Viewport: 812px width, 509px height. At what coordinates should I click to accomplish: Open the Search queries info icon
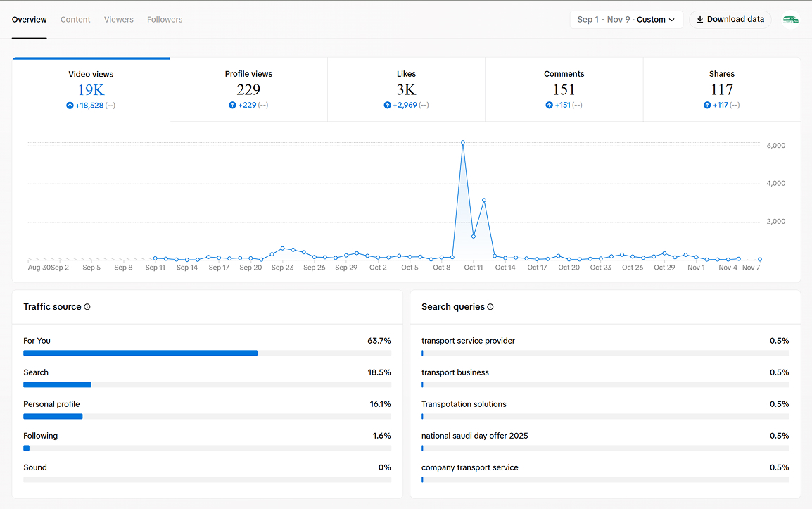(x=490, y=307)
